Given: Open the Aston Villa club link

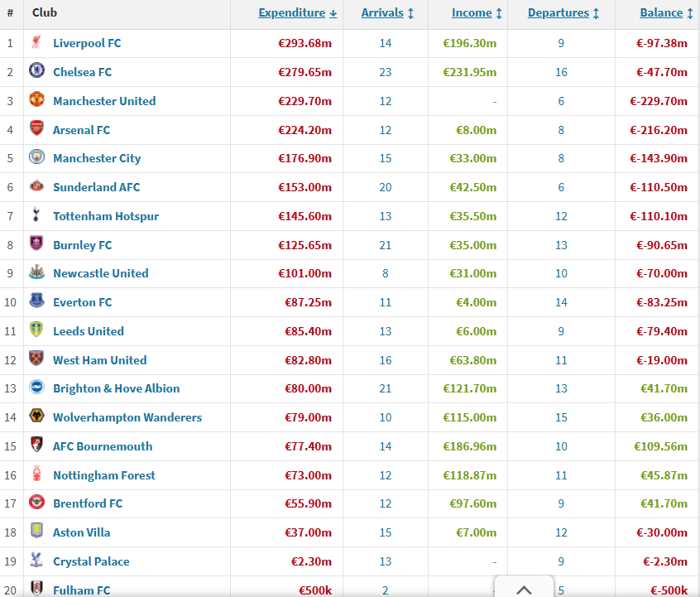Looking at the screenshot, I should pos(82,532).
